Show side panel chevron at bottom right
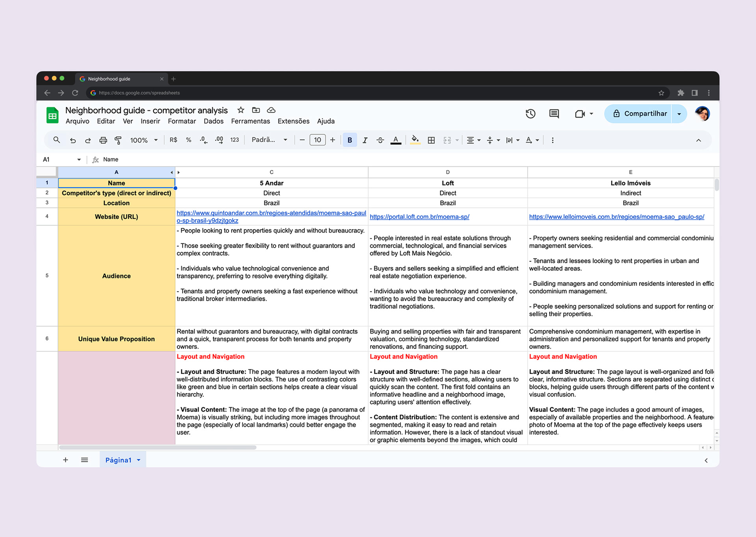This screenshot has height=537, width=756. (x=706, y=460)
